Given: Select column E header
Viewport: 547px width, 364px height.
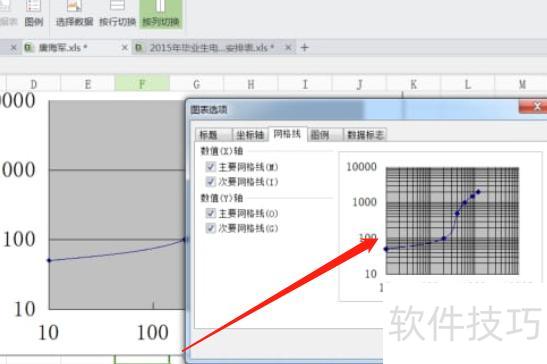Looking at the screenshot, I should coord(88,84).
